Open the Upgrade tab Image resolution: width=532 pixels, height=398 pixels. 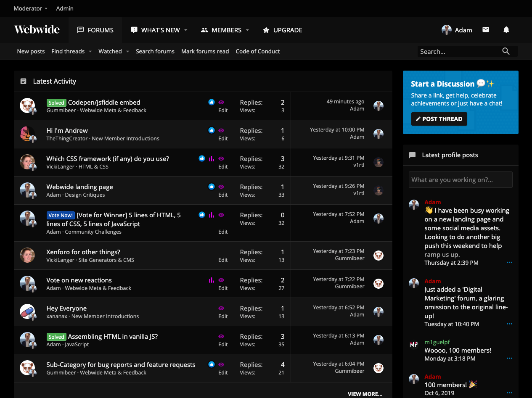coord(283,30)
